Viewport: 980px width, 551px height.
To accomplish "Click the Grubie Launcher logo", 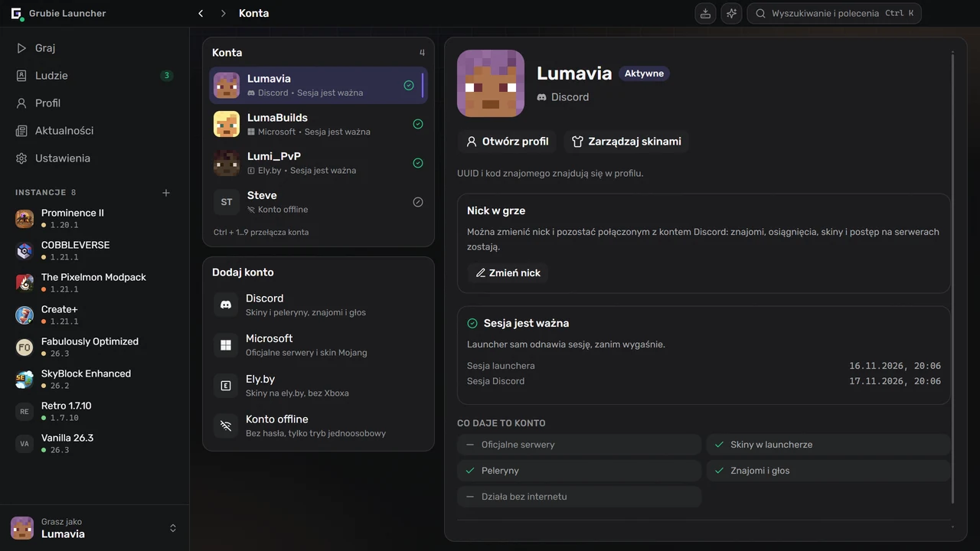I will [x=16, y=13].
